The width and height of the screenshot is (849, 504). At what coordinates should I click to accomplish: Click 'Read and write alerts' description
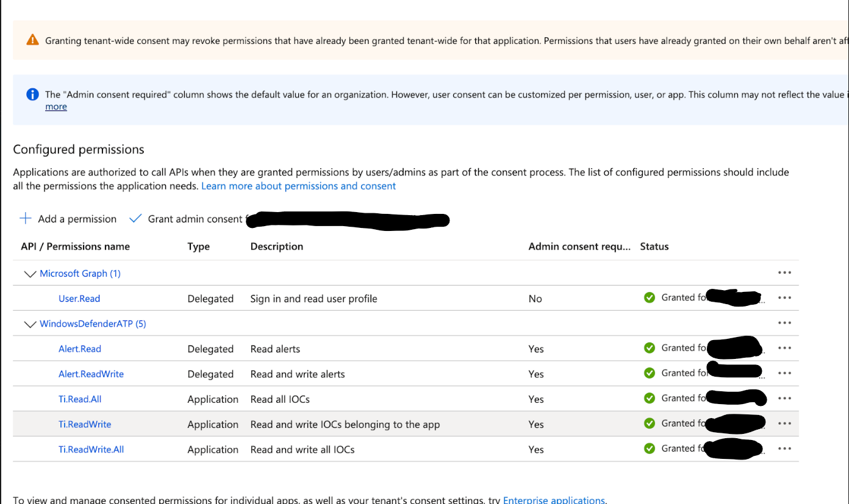click(298, 374)
